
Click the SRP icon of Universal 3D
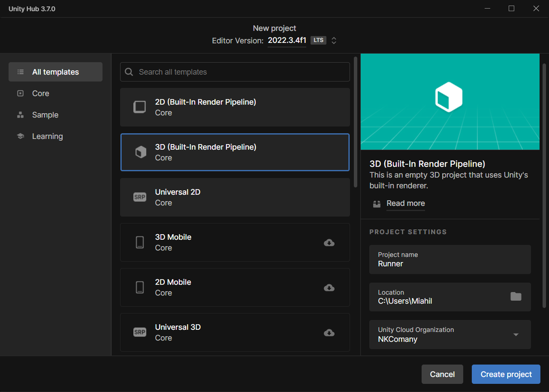point(140,333)
